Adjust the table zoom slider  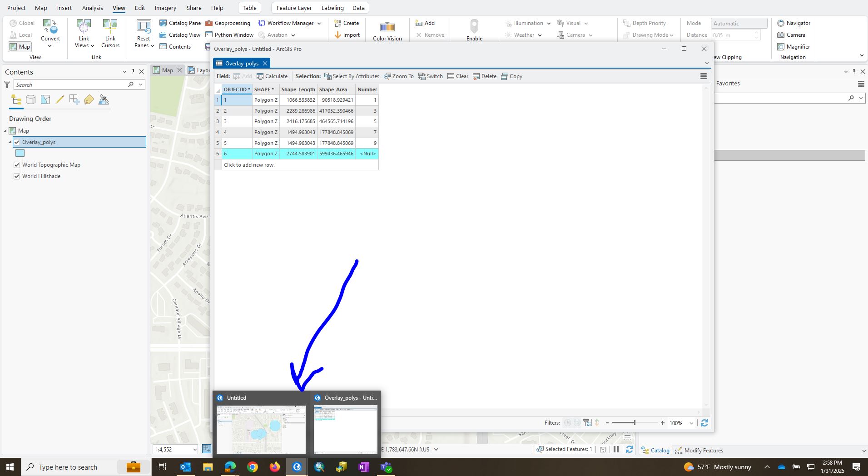pyautogui.click(x=634, y=422)
